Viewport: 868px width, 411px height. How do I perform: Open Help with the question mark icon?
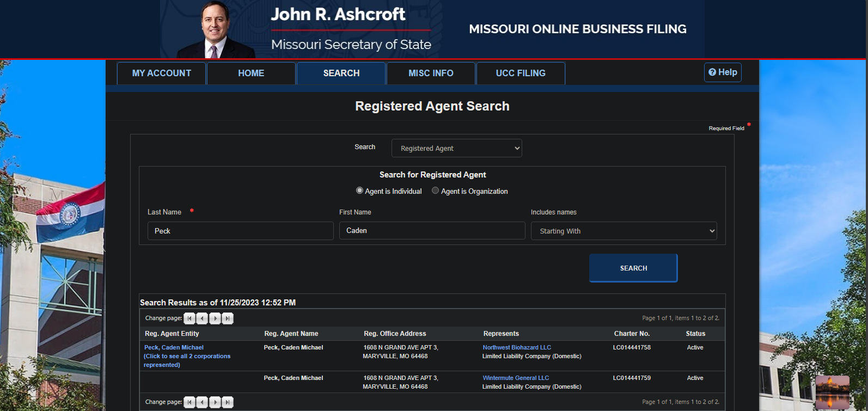coord(723,72)
